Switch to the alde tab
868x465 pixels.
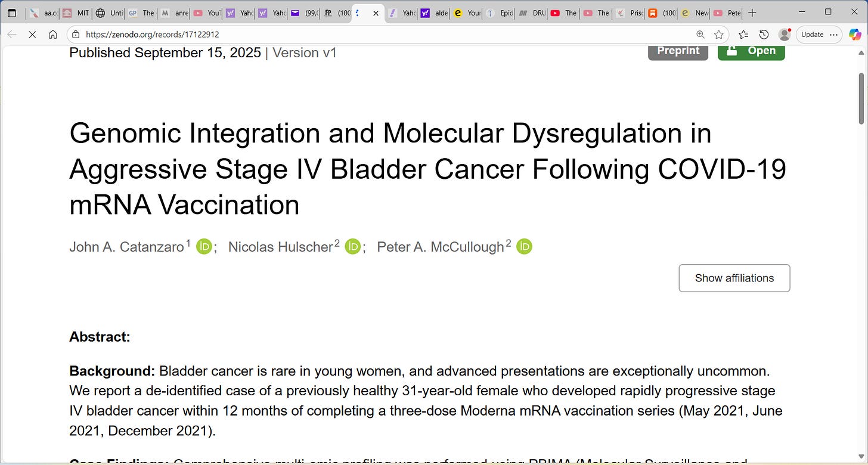(x=433, y=13)
